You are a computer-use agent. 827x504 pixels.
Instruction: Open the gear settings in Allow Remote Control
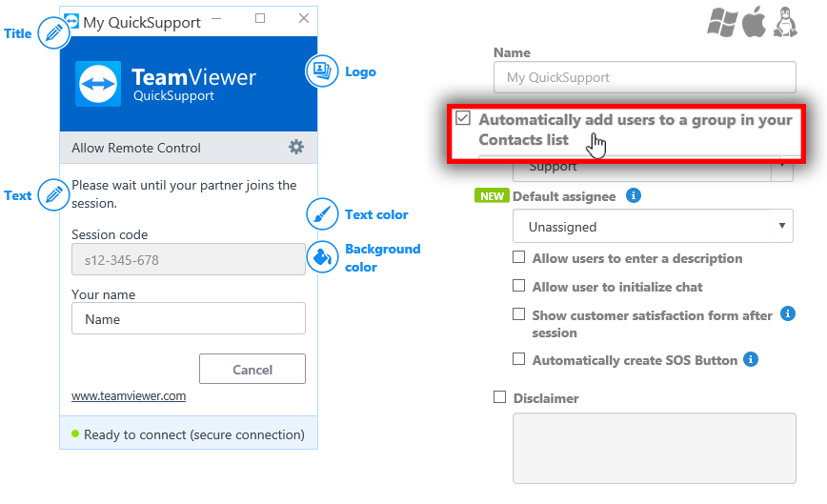tap(296, 147)
